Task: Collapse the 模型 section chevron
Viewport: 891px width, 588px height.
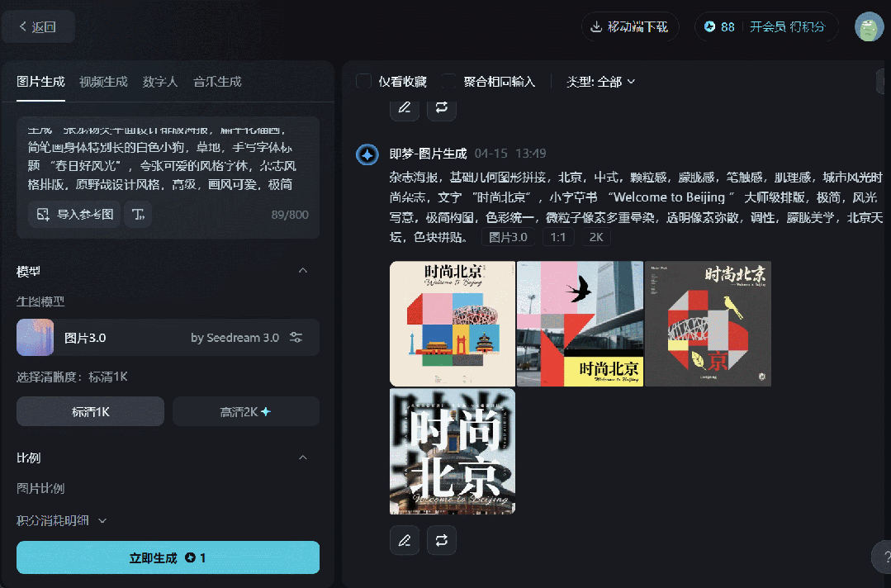Action: pyautogui.click(x=303, y=270)
